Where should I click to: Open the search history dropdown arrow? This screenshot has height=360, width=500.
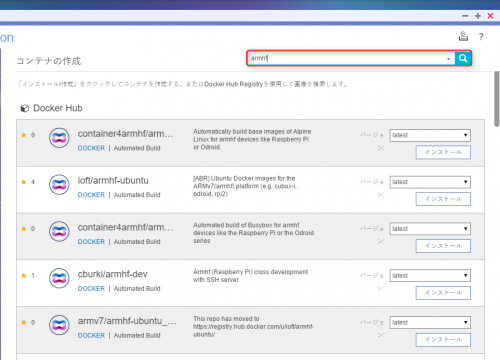pos(448,59)
